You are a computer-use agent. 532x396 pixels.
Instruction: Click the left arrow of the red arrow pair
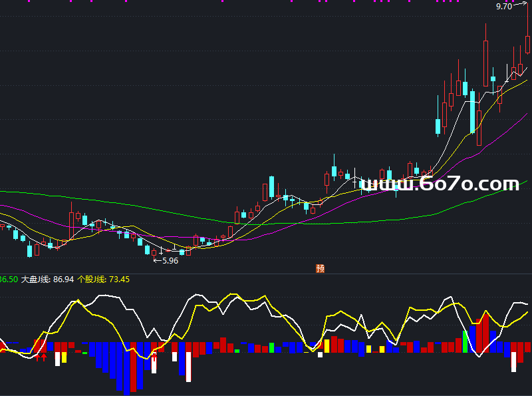tap(37, 357)
